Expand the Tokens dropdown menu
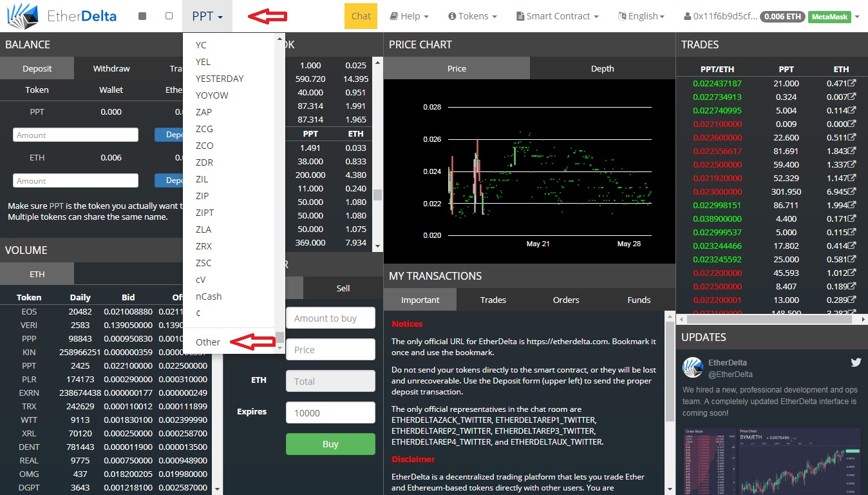 coord(473,16)
